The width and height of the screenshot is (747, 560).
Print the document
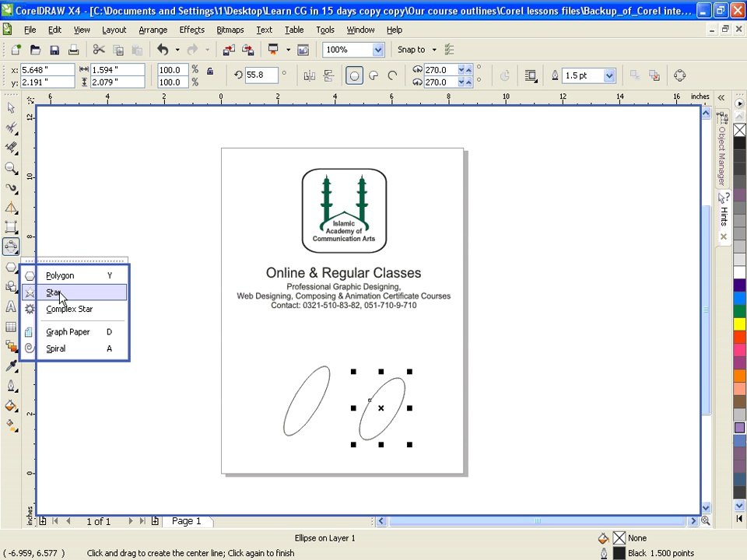point(73,50)
